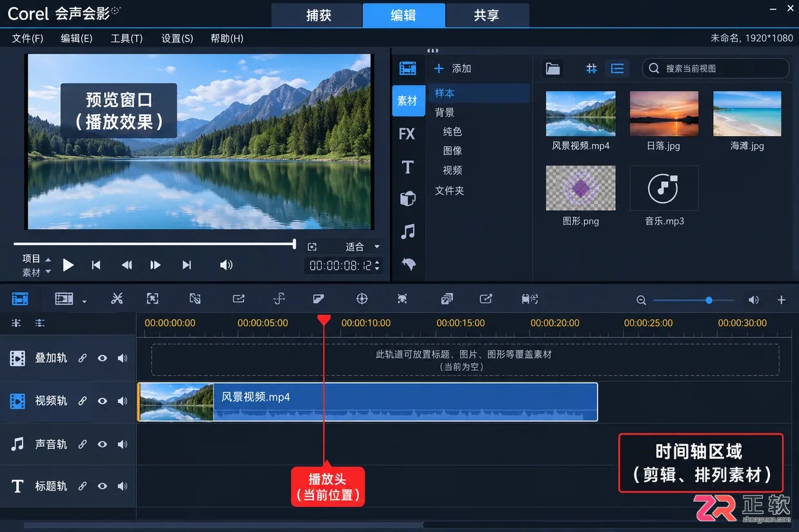Select the 海滩.jpg thumbnail
The image size is (799, 532).
pos(747,113)
